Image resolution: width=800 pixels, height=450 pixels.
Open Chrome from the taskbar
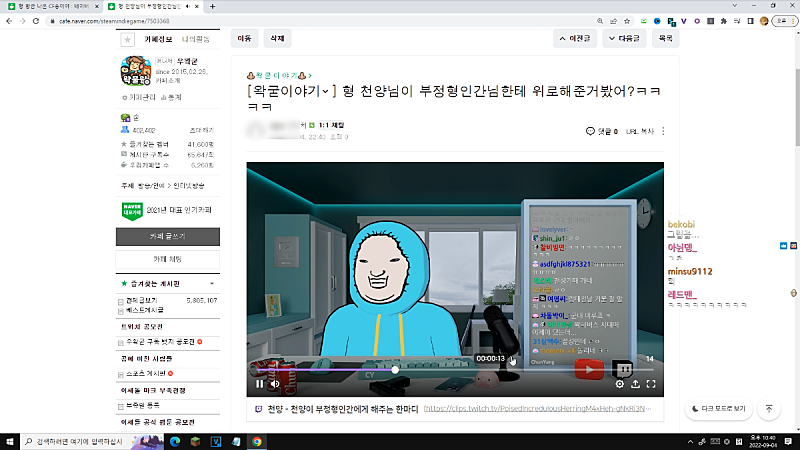(257, 441)
